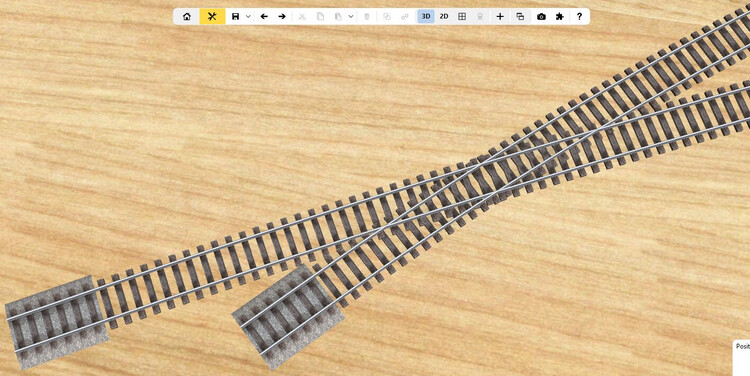Expand the save options dropdown arrow

pyautogui.click(x=248, y=16)
